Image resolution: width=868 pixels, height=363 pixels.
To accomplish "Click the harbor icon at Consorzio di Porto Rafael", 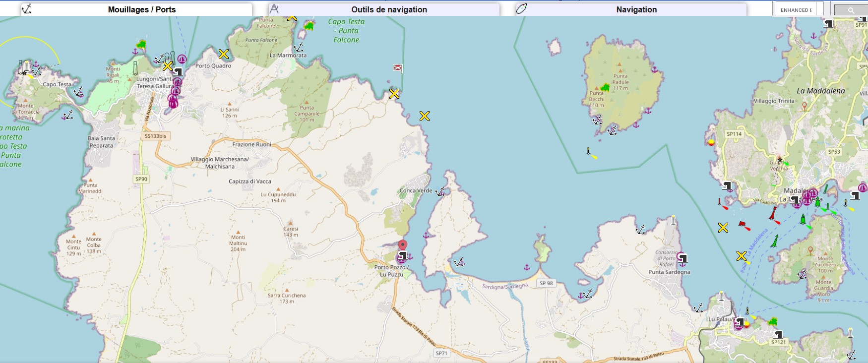I will point(682,258).
